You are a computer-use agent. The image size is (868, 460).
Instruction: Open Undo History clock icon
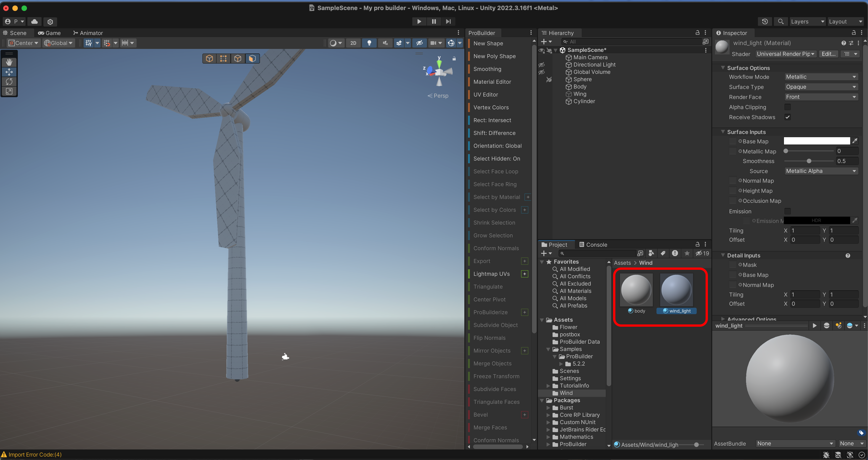pyautogui.click(x=765, y=21)
